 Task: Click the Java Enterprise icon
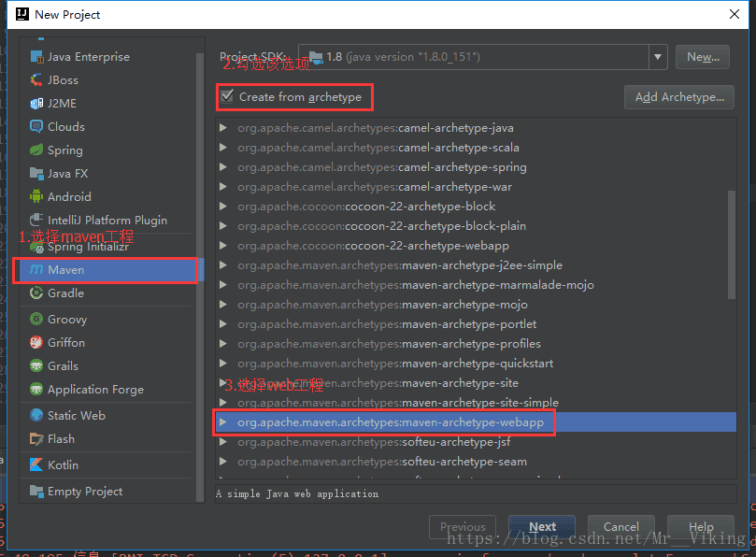click(x=36, y=57)
